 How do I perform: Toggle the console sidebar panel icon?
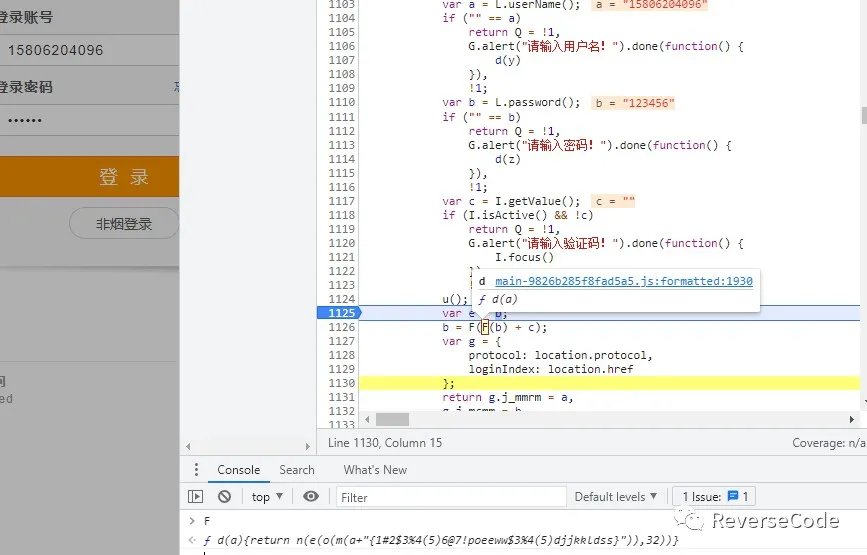tap(195, 496)
